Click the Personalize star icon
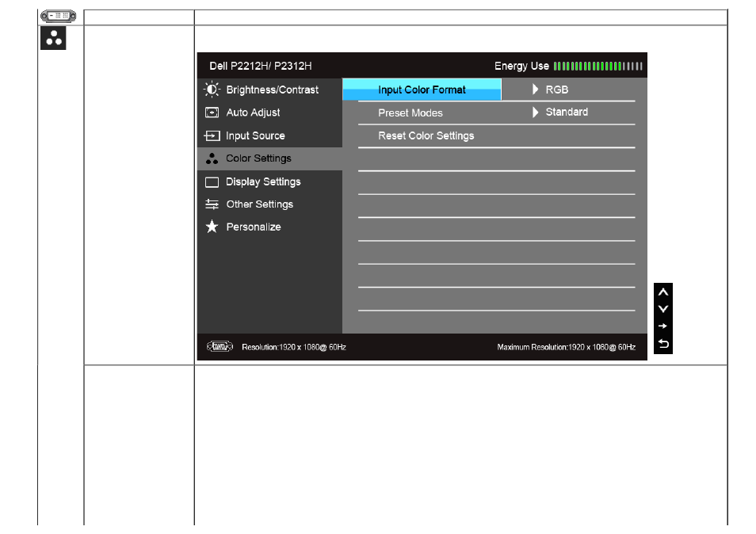The image size is (756, 534). click(212, 227)
